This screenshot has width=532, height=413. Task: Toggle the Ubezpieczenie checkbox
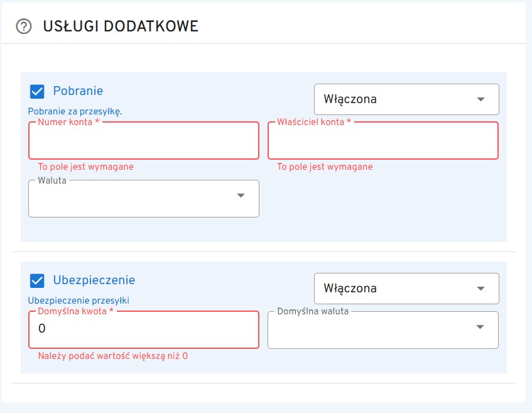pos(37,280)
